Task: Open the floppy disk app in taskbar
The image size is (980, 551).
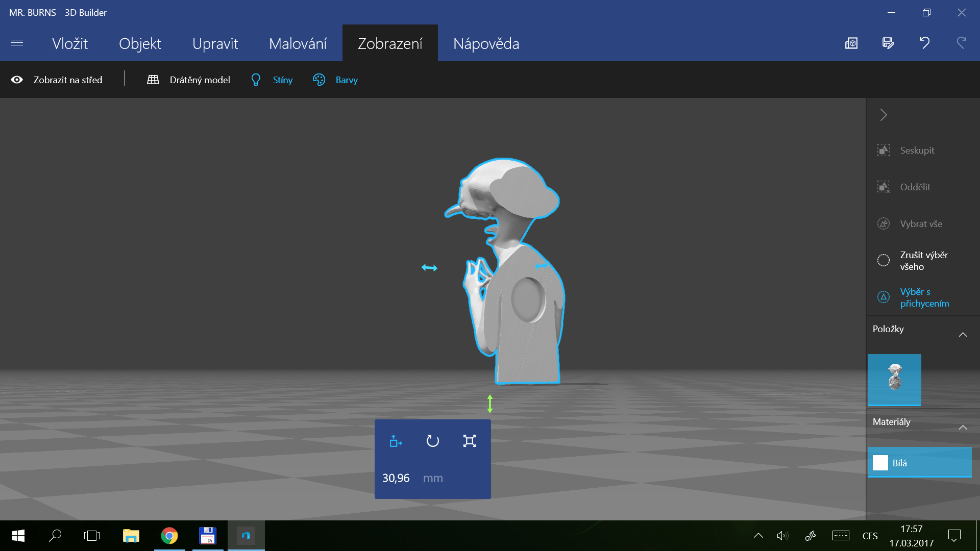Action: click(208, 536)
